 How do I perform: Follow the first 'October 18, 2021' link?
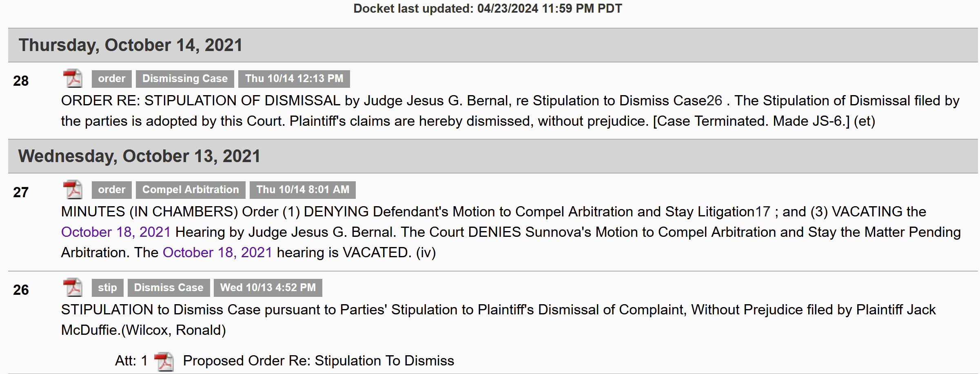click(116, 232)
